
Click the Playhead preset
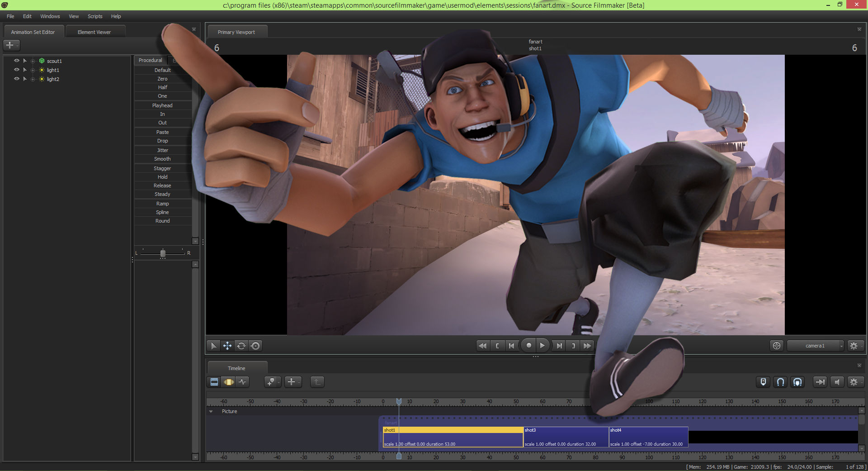(x=163, y=105)
